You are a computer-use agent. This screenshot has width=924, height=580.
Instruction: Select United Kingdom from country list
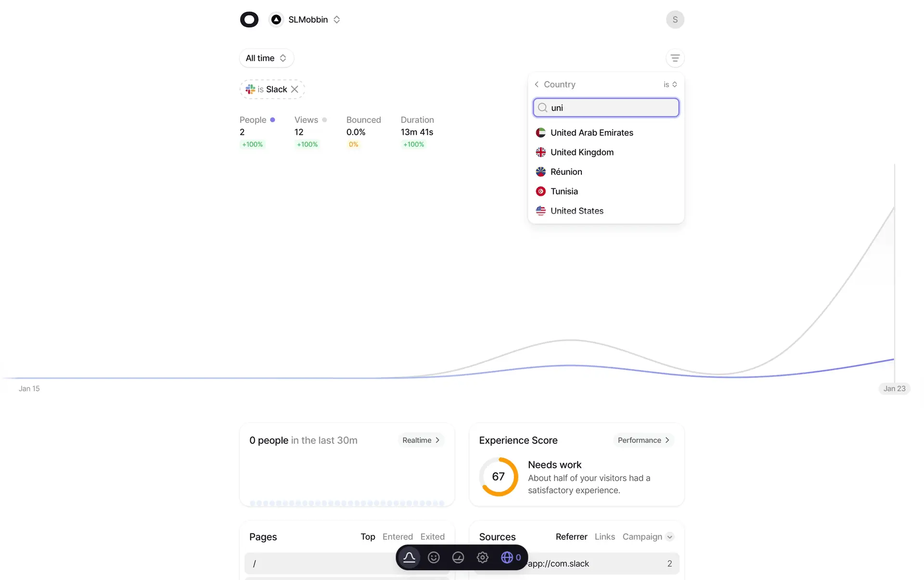pyautogui.click(x=582, y=153)
